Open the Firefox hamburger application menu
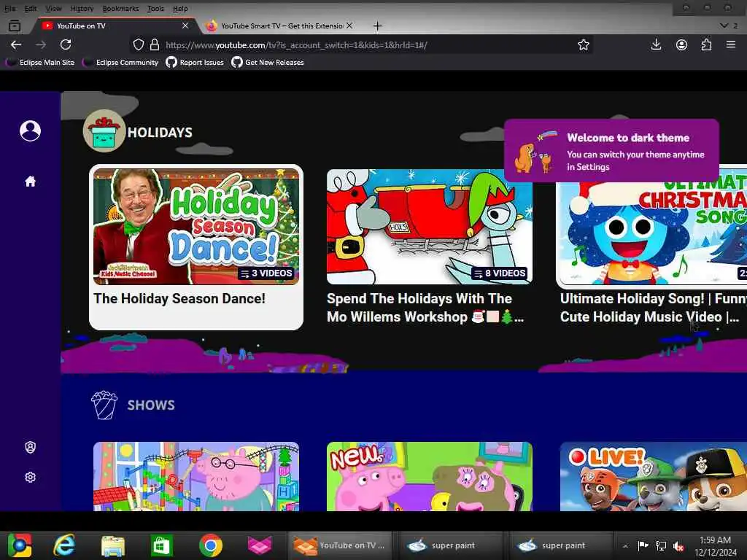The width and height of the screenshot is (747, 560). point(731,44)
